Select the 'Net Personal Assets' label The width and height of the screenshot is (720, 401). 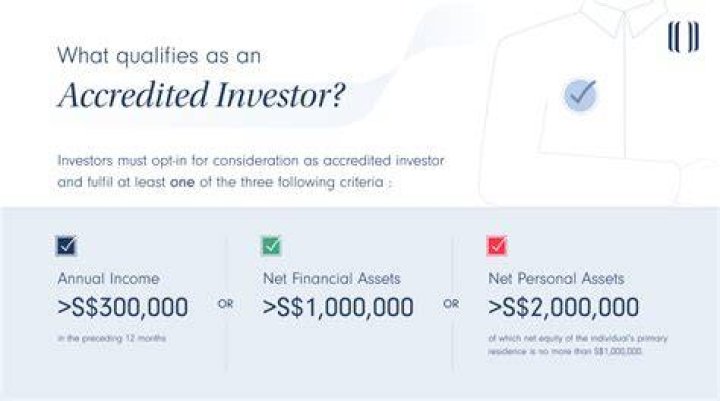(556, 278)
